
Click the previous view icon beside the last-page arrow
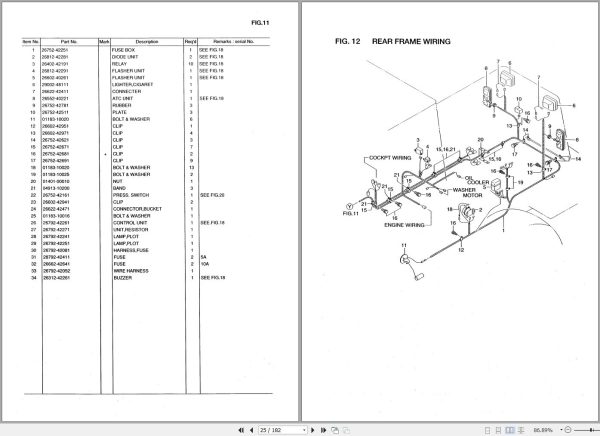coord(335,430)
